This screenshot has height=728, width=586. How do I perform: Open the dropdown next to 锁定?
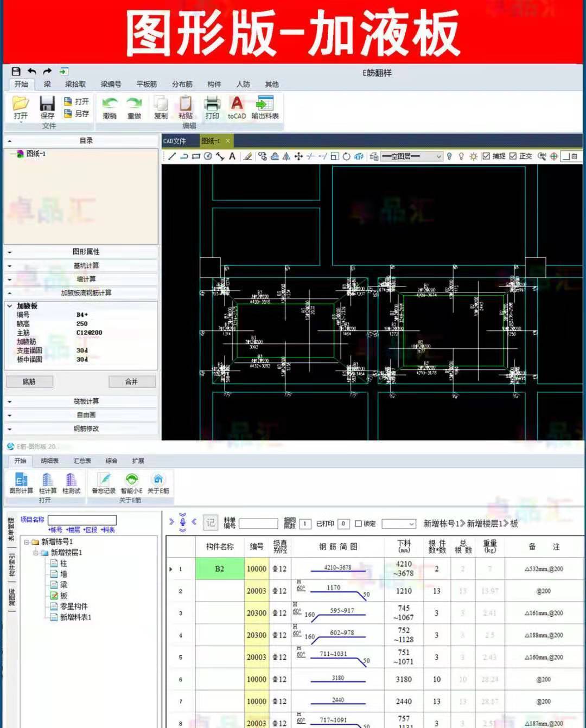pyautogui.click(x=399, y=523)
